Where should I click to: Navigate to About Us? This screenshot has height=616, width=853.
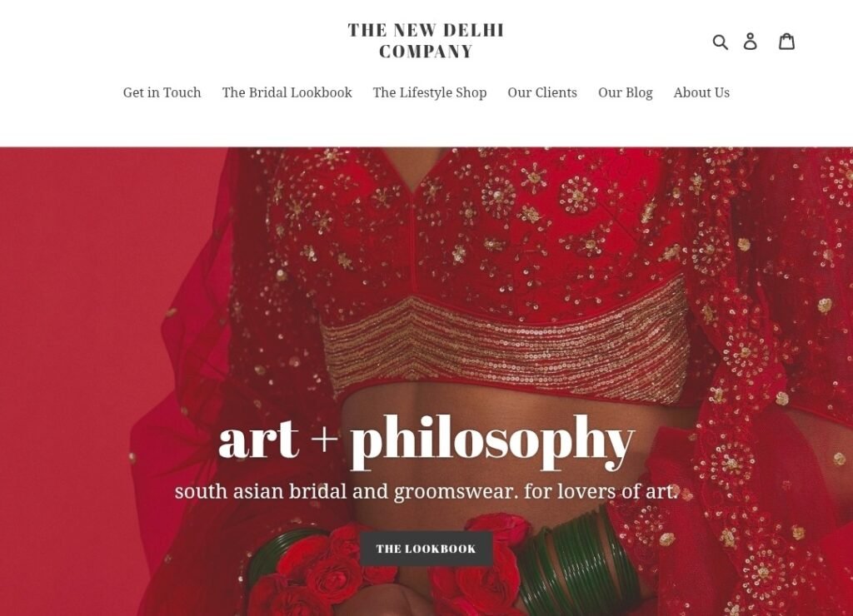click(701, 93)
